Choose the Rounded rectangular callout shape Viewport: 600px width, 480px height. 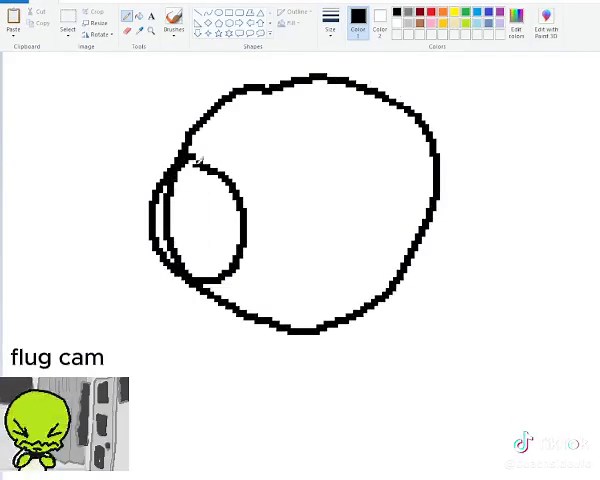(x=239, y=33)
